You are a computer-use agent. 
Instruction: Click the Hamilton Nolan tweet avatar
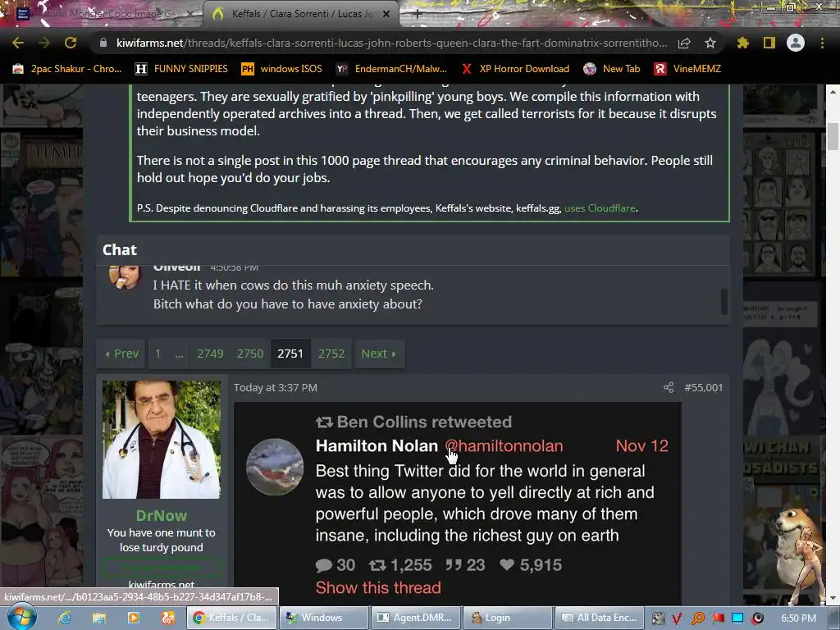point(275,467)
